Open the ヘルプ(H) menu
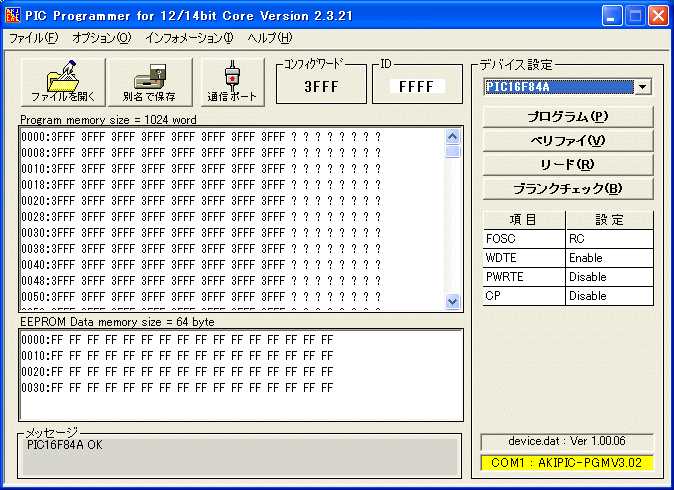The width and height of the screenshot is (674, 490). [269, 38]
